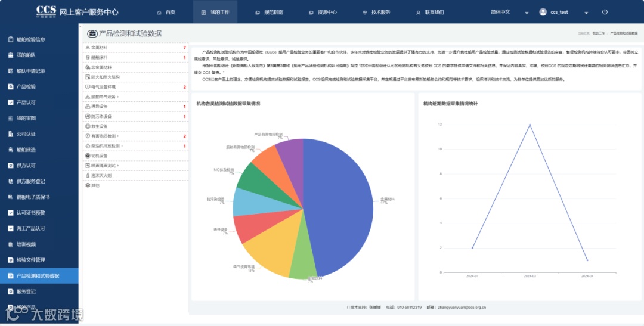This screenshot has width=644, height=326.
Task: Click the 我的船队 briefcase icon in sidebar
Action: click(x=11, y=55)
